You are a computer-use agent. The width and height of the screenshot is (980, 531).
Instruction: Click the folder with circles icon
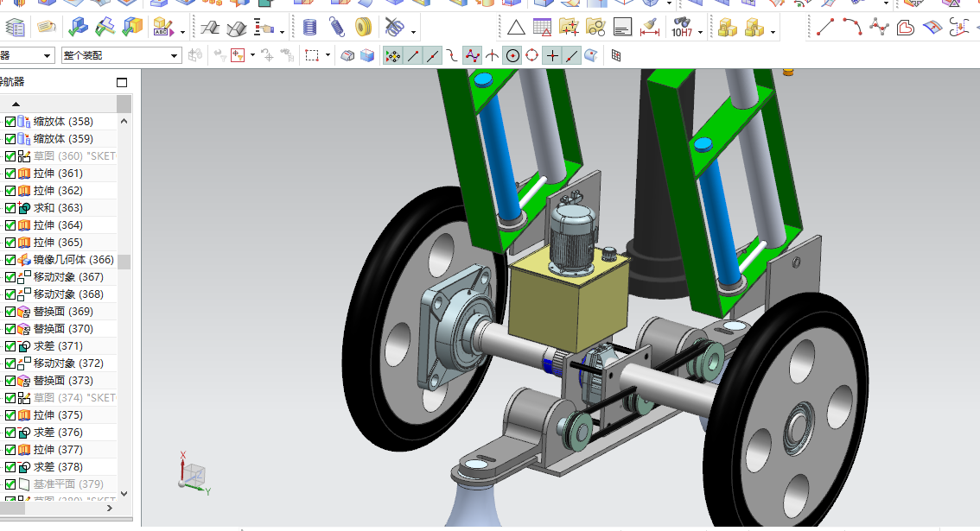(x=595, y=27)
